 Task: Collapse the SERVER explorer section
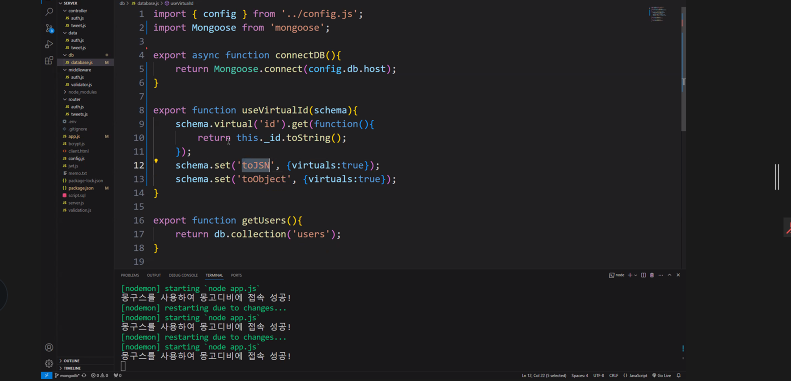[67, 3]
